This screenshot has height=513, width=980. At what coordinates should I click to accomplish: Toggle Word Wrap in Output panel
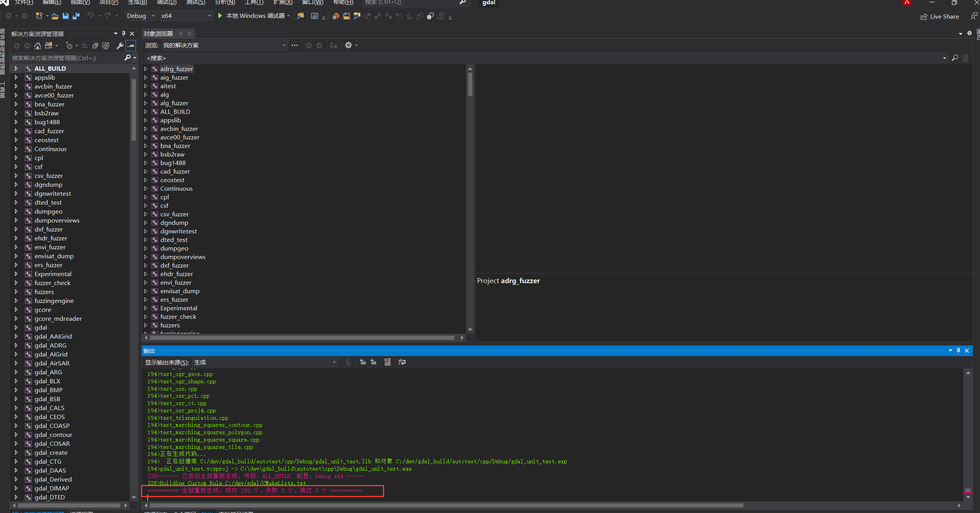click(402, 362)
